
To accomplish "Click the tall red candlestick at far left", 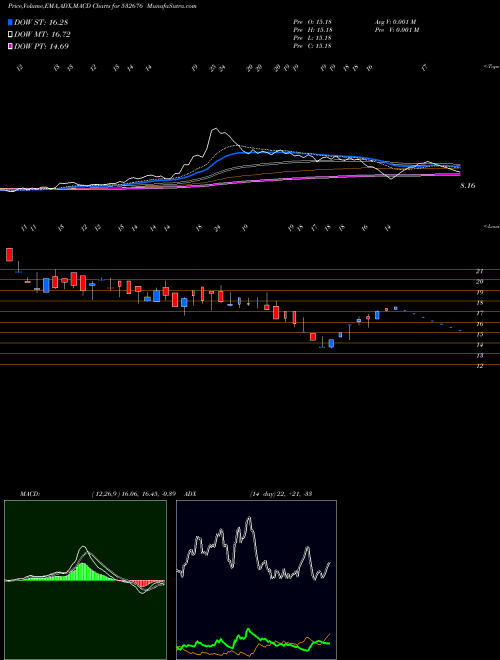I will [9, 255].
